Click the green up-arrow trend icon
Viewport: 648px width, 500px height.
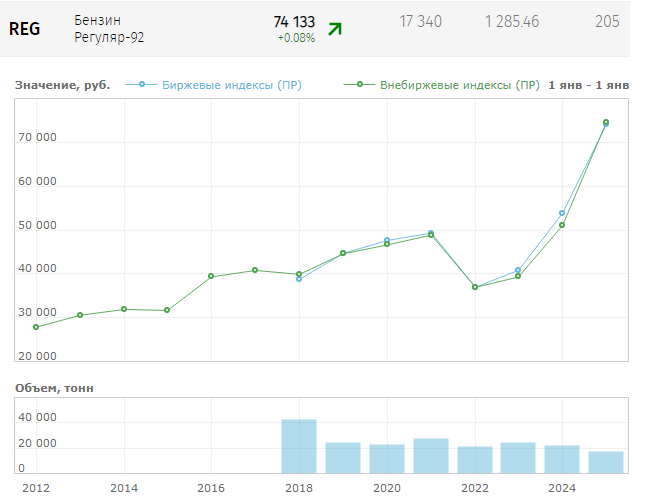coord(335,29)
